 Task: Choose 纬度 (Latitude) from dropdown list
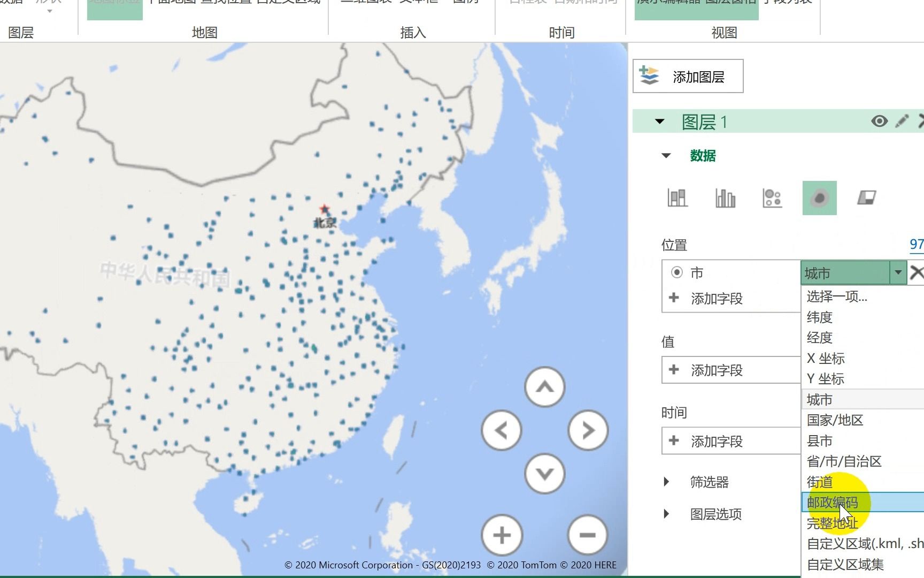pos(863,317)
